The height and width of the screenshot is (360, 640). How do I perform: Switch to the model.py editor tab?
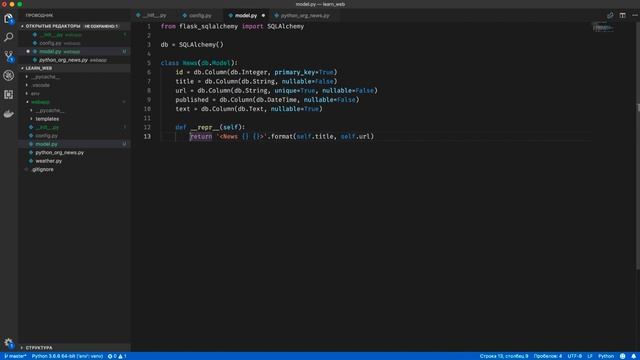[246, 16]
